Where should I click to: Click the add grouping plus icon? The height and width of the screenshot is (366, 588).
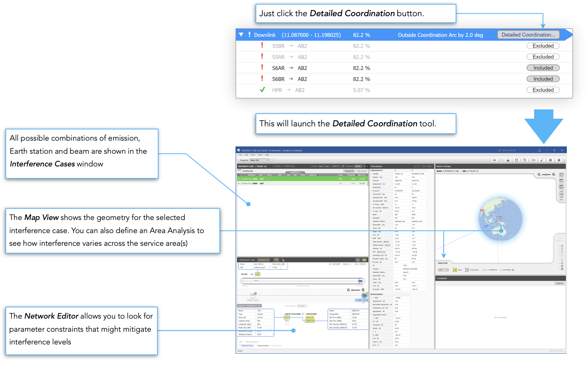pos(272,160)
